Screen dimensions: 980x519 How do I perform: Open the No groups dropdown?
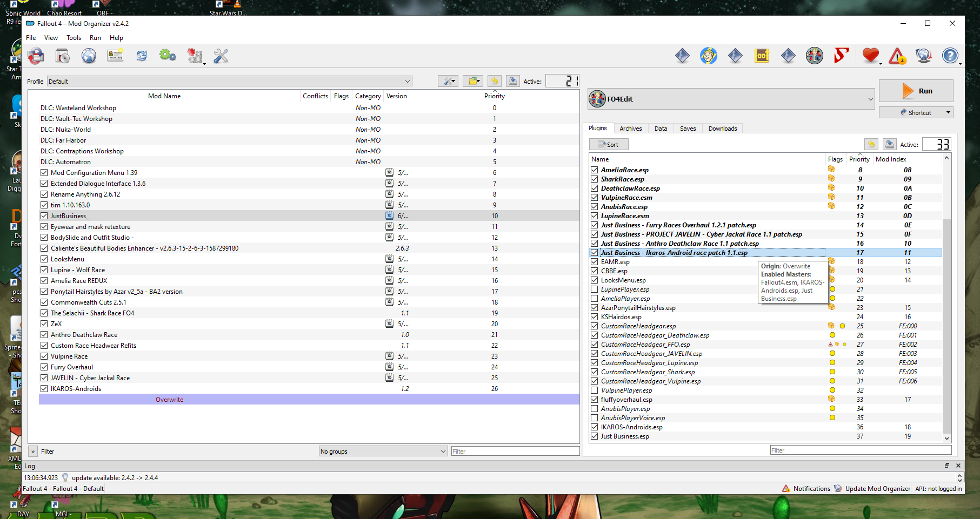(x=383, y=451)
